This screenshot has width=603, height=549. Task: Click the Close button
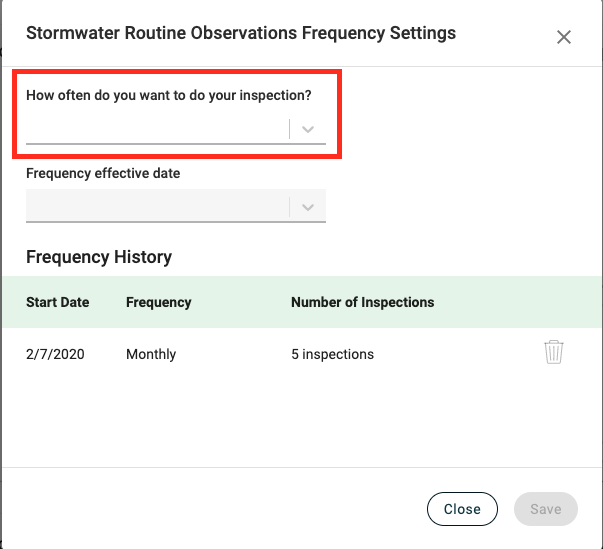coord(462,509)
